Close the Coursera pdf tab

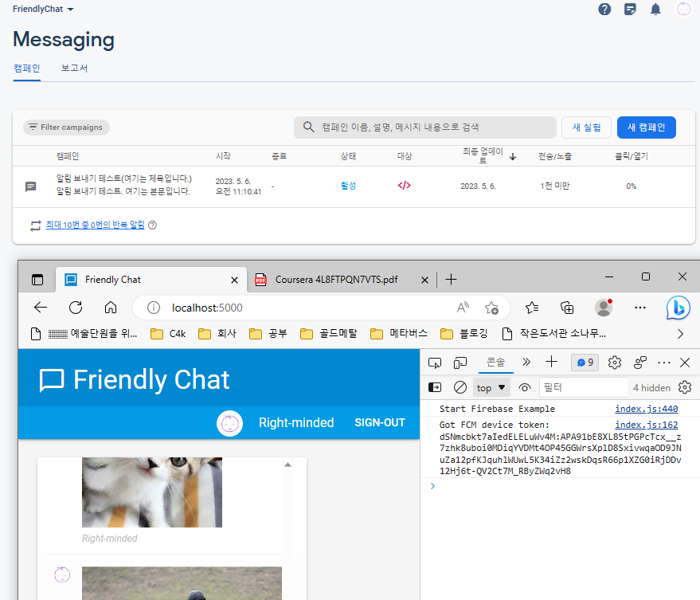424,280
